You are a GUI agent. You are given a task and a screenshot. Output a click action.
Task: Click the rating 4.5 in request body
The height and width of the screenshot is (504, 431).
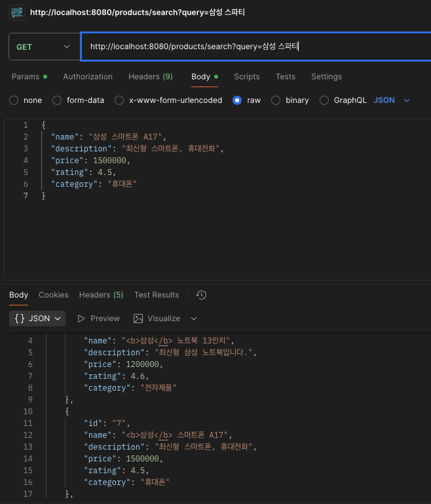click(x=105, y=172)
